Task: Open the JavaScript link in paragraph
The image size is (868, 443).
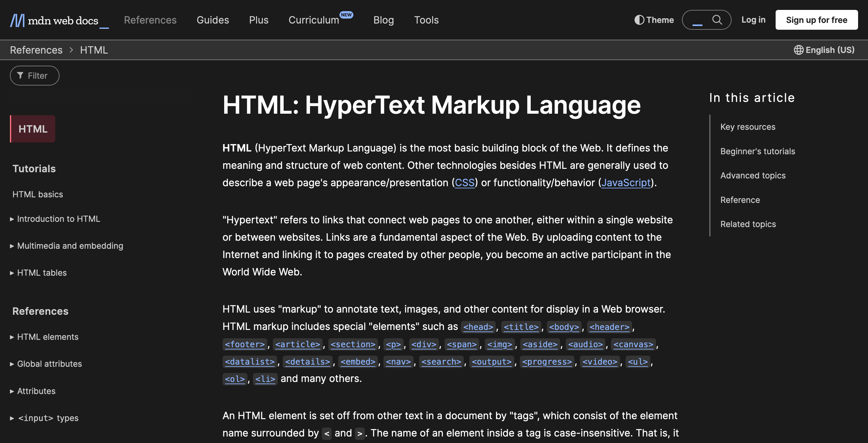Action: [626, 182]
